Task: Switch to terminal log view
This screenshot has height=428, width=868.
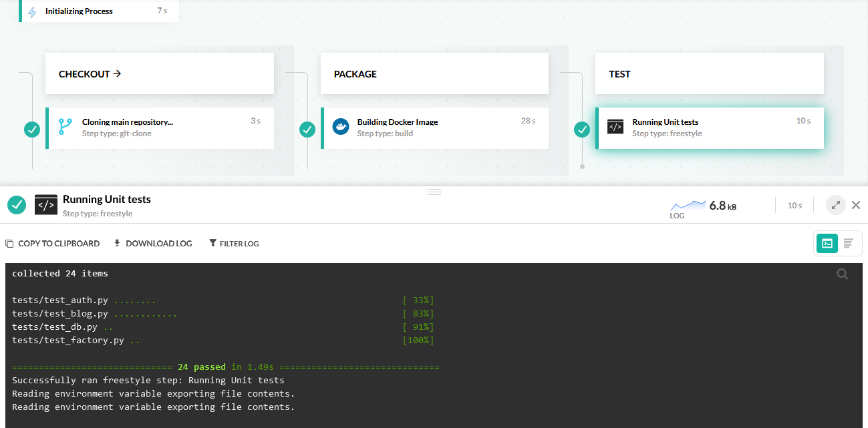Action: [x=827, y=244]
